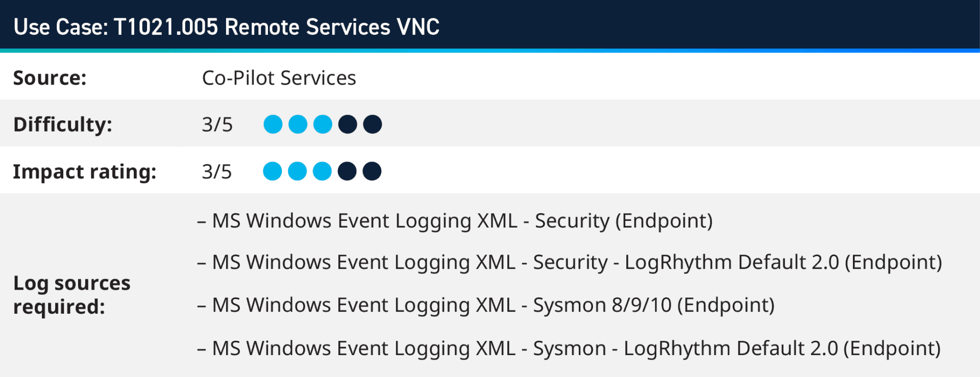Click the last dark dot in Difficulty rating
This screenshot has width=980, height=377.
tap(373, 124)
